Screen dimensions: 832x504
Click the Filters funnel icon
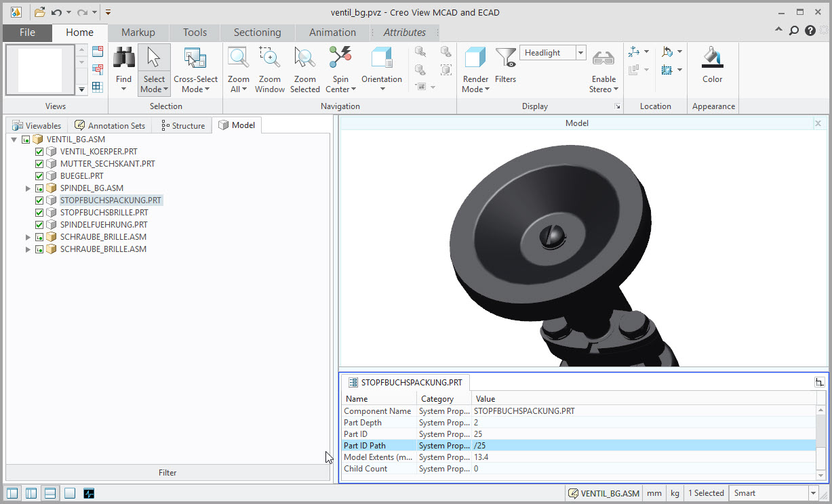[x=505, y=59]
